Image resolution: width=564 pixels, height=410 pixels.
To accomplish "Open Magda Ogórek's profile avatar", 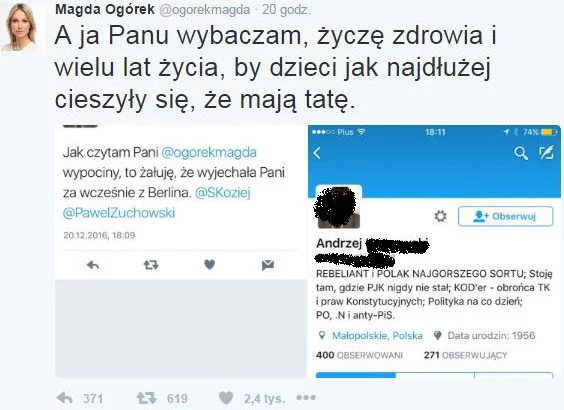I will (x=22, y=27).
